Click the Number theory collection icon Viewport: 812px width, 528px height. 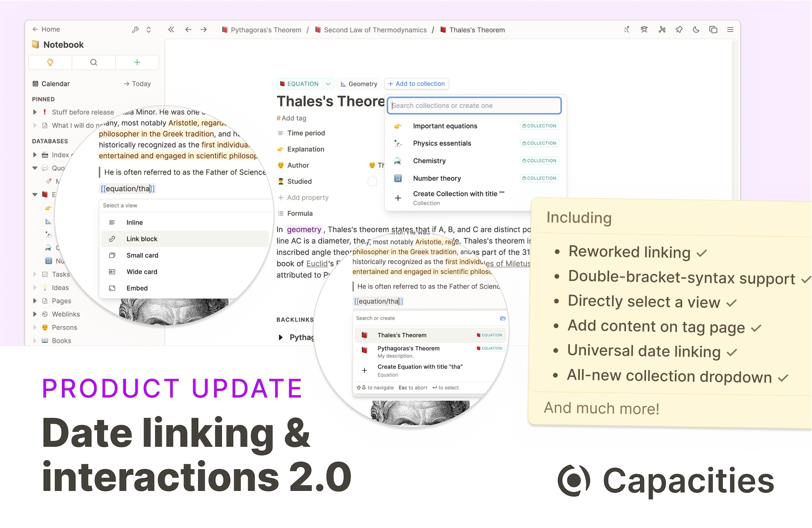(x=398, y=178)
